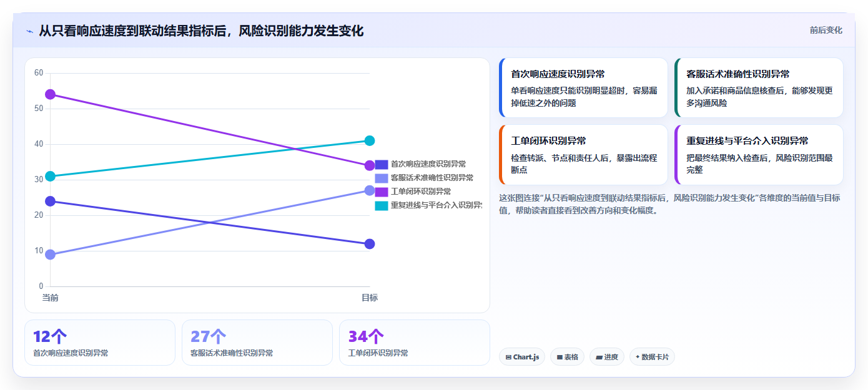Click the indigo data point at 24 on 当前

coord(51,201)
